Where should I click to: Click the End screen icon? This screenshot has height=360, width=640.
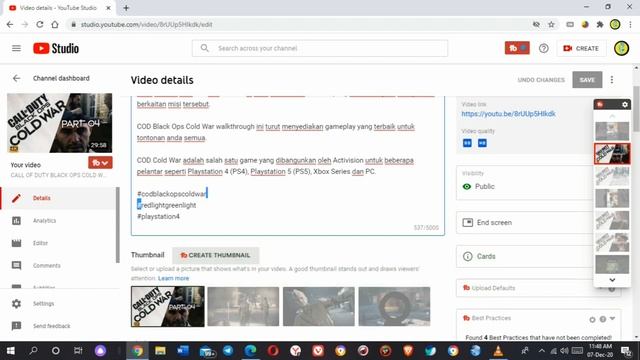click(467, 222)
